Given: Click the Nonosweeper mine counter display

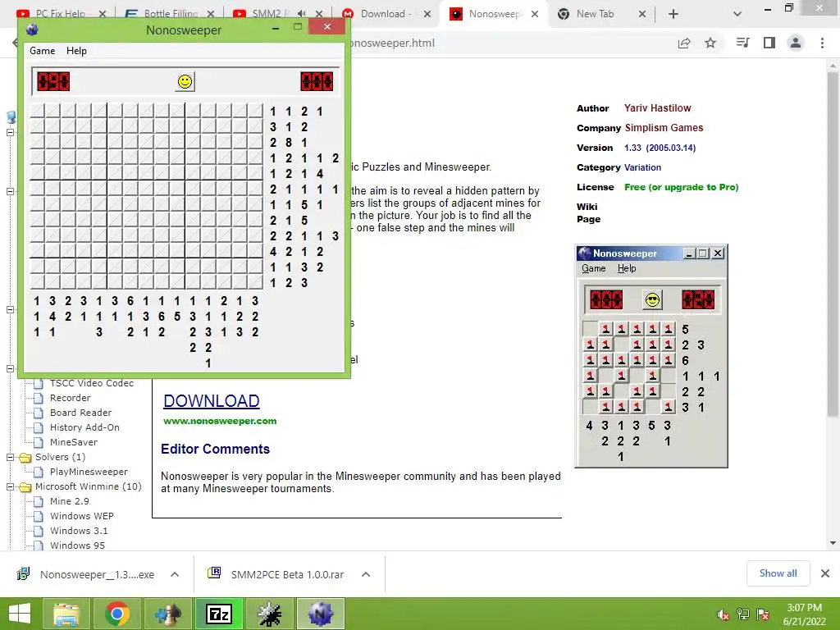Looking at the screenshot, I should coord(53,81).
